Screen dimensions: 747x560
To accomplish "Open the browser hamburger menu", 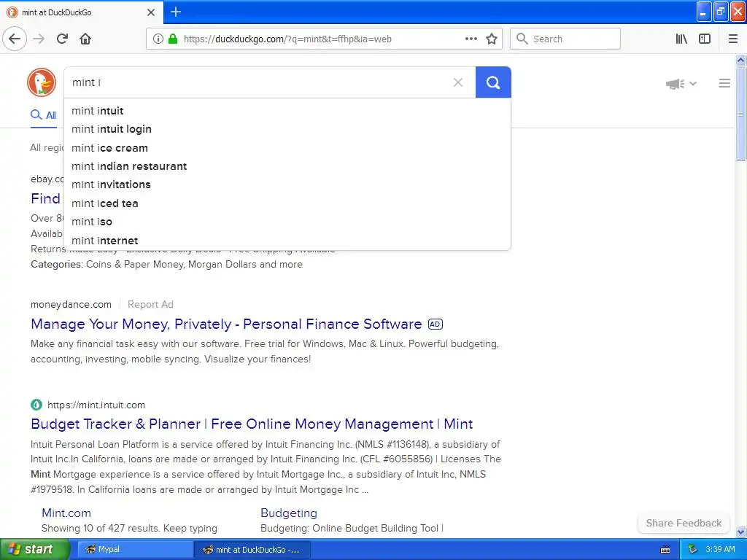I will tap(733, 39).
